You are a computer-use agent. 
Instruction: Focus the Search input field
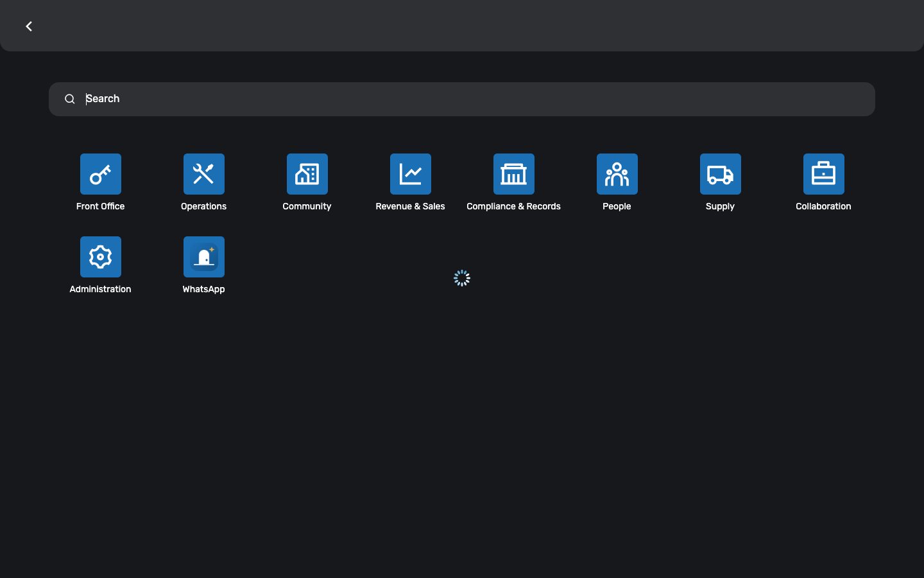[x=462, y=99]
